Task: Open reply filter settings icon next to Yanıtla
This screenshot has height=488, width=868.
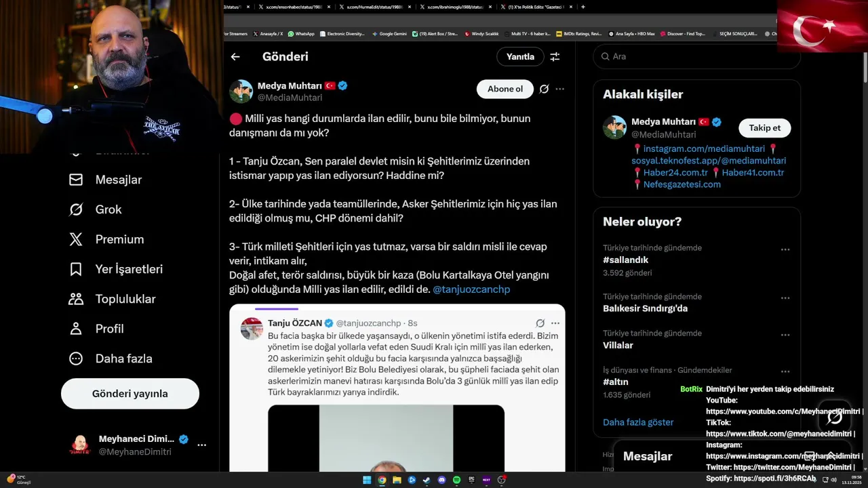Action: click(555, 57)
